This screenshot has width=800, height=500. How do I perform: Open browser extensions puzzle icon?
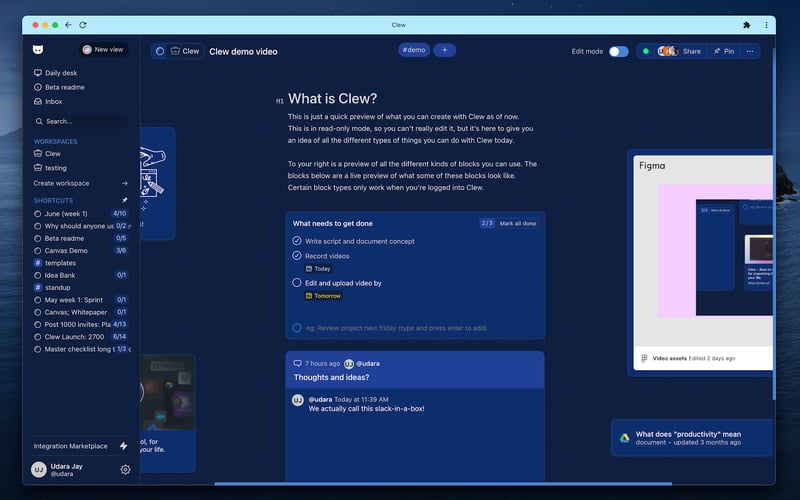pyautogui.click(x=746, y=24)
